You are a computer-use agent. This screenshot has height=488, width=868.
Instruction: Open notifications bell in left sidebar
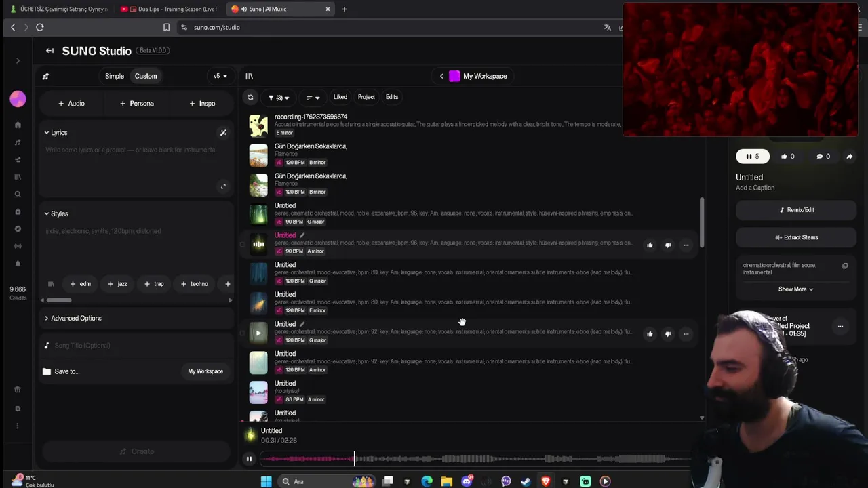click(x=18, y=264)
